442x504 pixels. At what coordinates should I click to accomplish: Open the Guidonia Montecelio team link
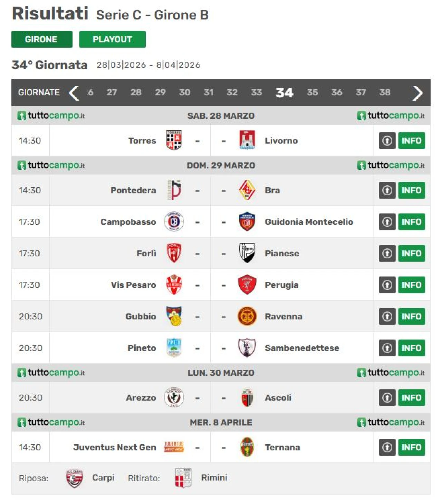point(309,221)
